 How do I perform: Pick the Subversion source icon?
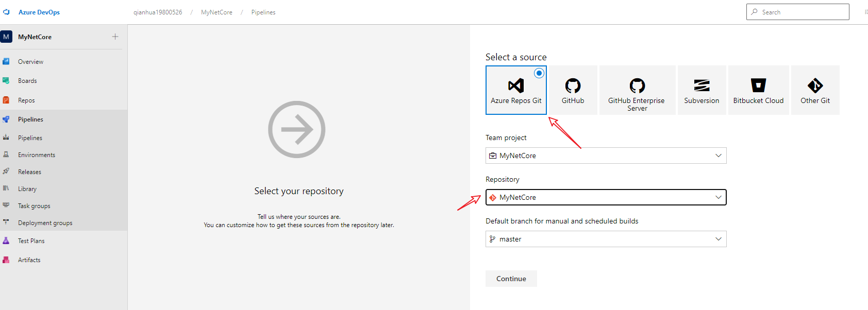click(702, 86)
